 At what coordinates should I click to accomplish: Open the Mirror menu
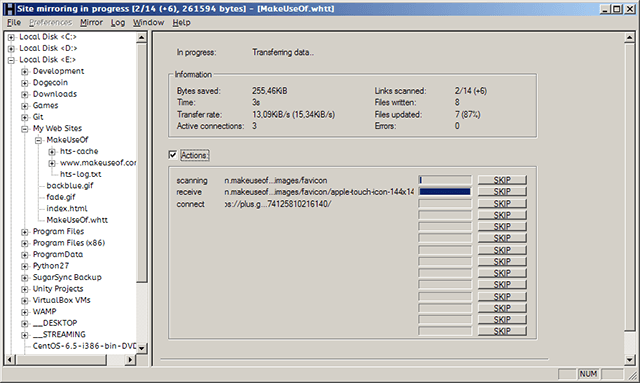coord(91,22)
